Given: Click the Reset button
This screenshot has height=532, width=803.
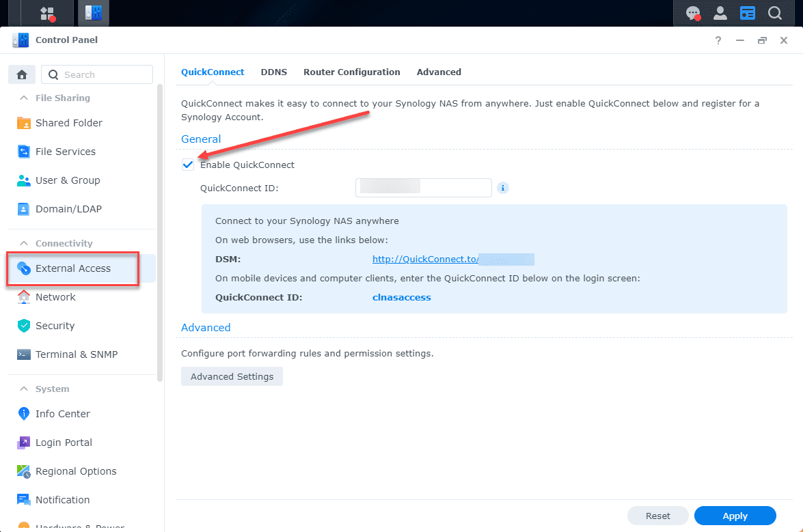Looking at the screenshot, I should (657, 516).
